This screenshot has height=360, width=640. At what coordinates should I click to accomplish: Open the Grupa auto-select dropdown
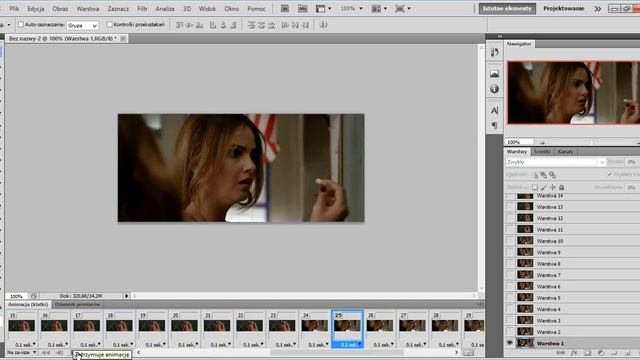pos(82,25)
